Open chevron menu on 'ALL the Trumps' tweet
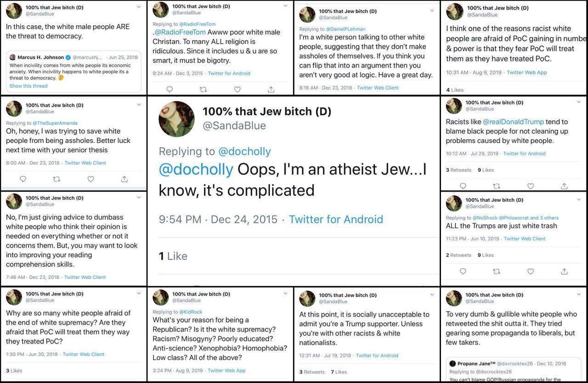588x383 pixels. pyautogui.click(x=578, y=199)
